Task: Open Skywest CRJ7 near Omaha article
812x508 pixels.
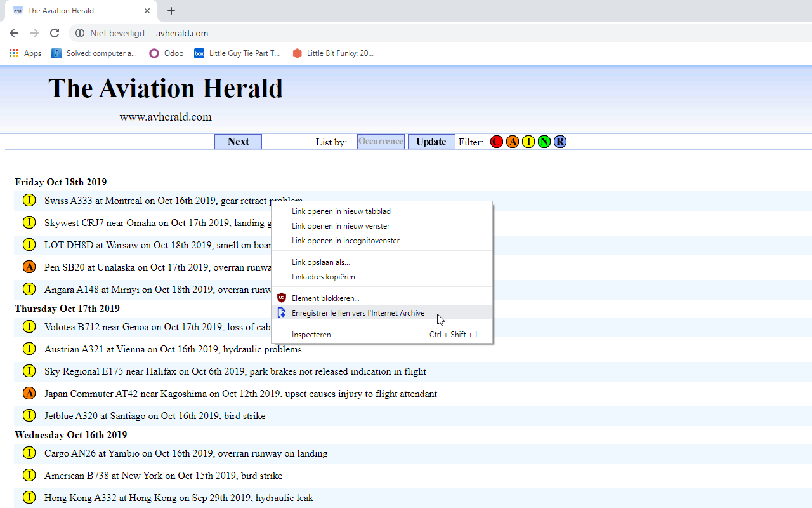Action: [x=157, y=223]
